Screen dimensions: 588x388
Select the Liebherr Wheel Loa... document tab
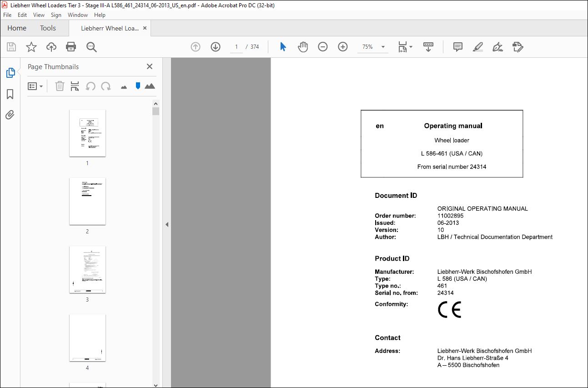(110, 28)
